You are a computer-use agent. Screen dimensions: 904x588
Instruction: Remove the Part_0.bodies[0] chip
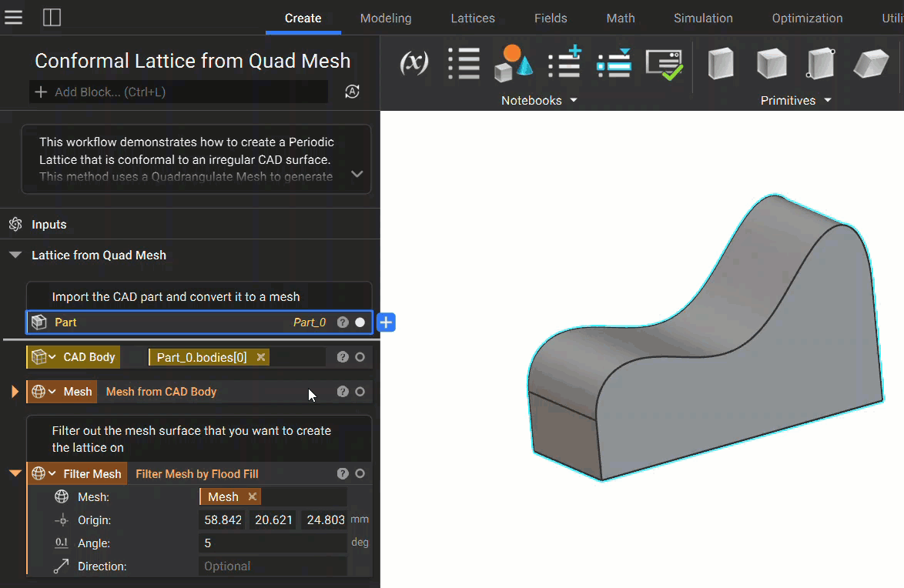click(x=260, y=357)
